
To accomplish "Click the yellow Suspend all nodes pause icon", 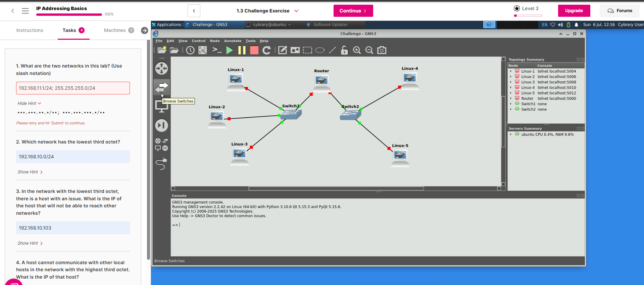I will coord(242,50).
